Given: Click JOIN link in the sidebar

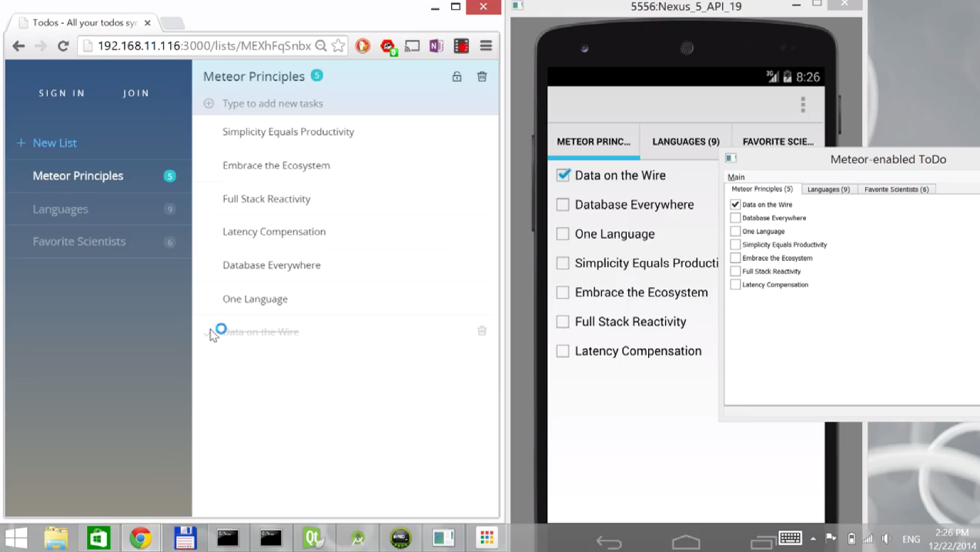Looking at the screenshot, I should 136,93.
